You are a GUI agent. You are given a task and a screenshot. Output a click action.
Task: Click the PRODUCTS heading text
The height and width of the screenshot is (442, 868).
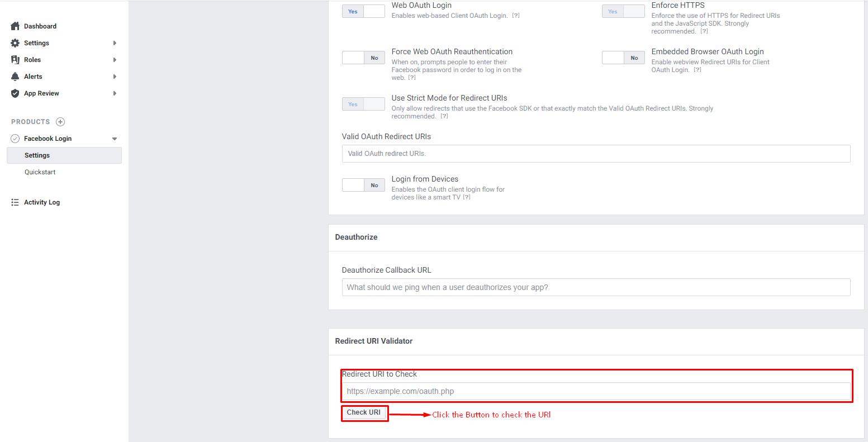[x=31, y=122]
